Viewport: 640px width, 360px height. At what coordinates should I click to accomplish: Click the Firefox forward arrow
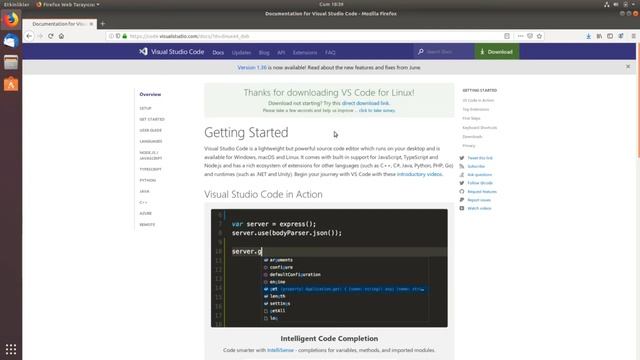tap(40, 36)
